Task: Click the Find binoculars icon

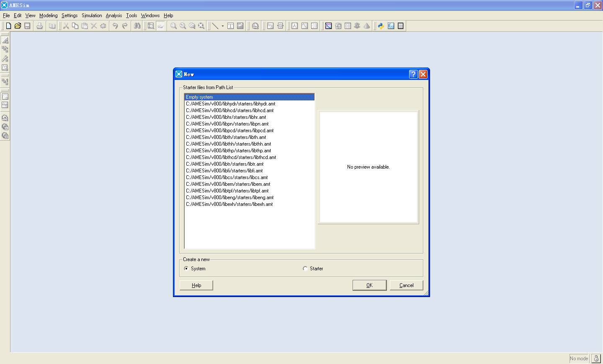Action: tap(137, 26)
